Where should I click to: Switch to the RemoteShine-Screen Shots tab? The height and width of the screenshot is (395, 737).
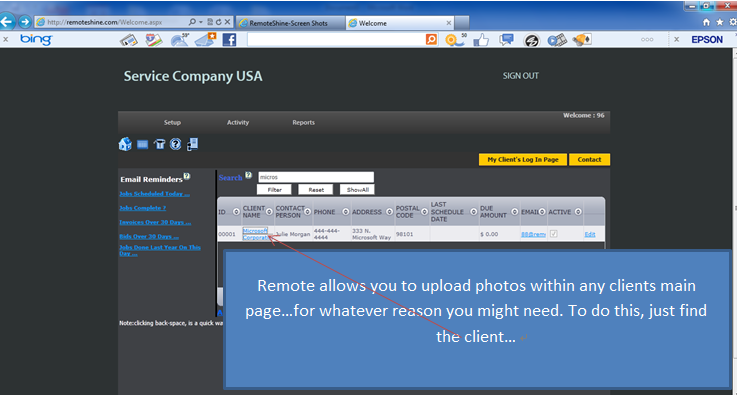pos(290,23)
